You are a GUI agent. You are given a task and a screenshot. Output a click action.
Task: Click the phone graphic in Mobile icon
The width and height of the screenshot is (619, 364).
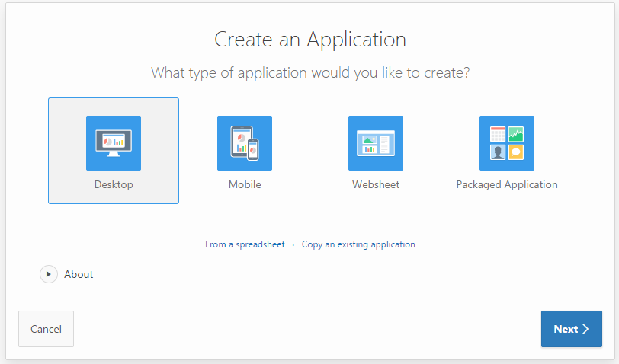tap(252, 149)
